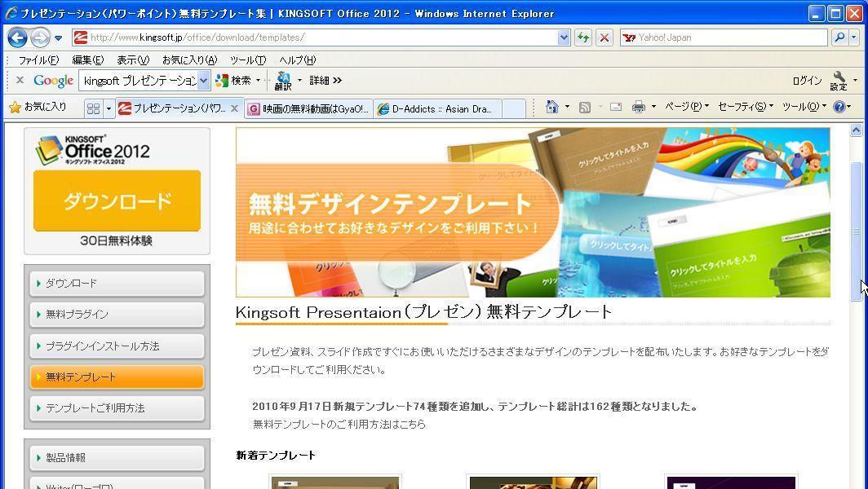This screenshot has height=489, width=868.
Task: Select the プレゼンテーション(パワ... tab
Action: pyautogui.click(x=171, y=108)
